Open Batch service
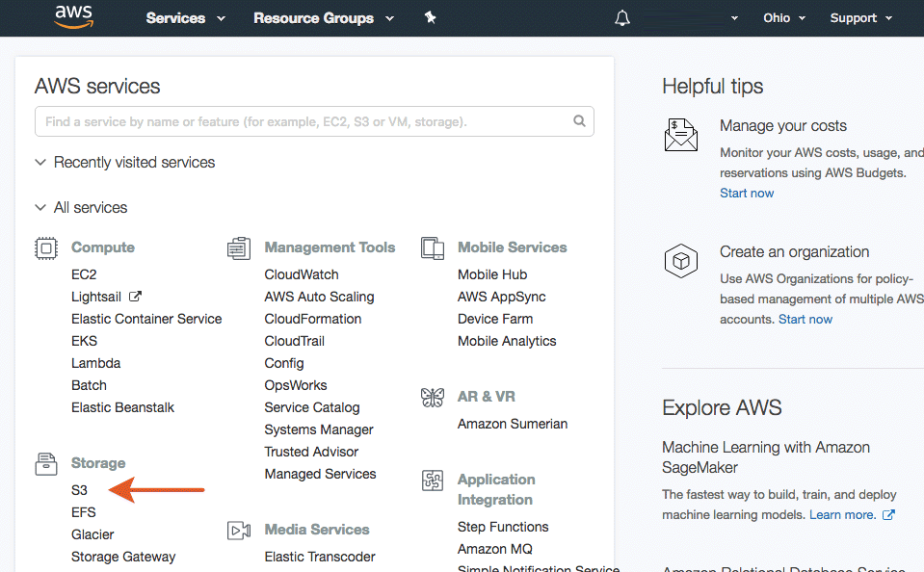This screenshot has width=924, height=572. click(89, 385)
